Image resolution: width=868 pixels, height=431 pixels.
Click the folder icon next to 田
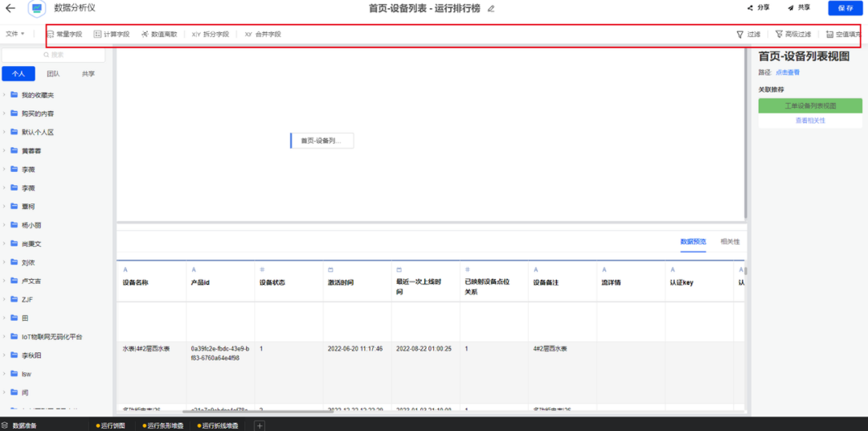[14, 318]
